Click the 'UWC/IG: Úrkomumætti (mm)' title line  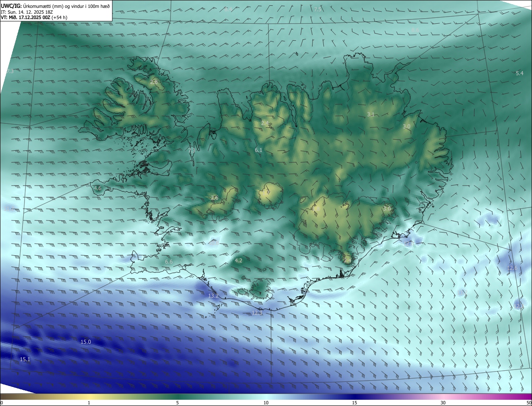point(55,5)
